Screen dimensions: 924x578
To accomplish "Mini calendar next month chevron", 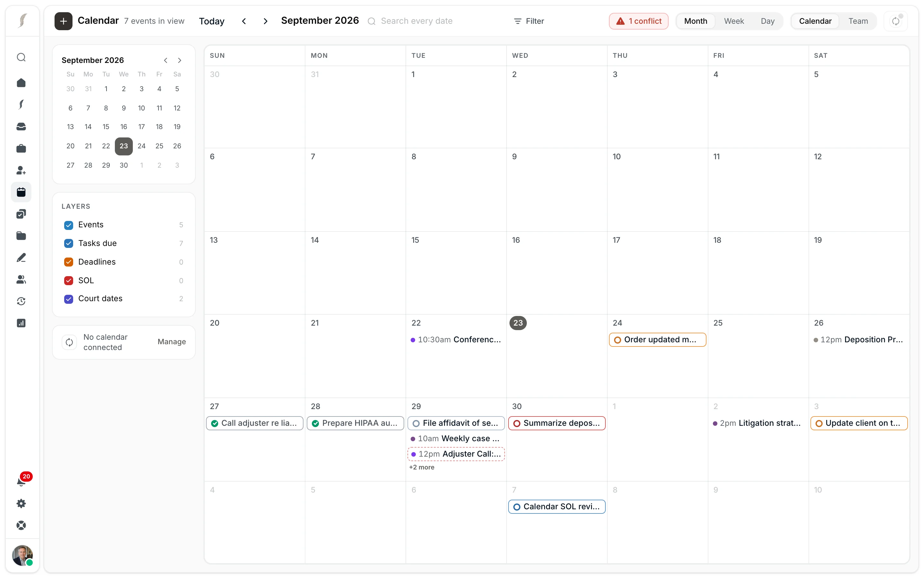I will (x=179, y=60).
